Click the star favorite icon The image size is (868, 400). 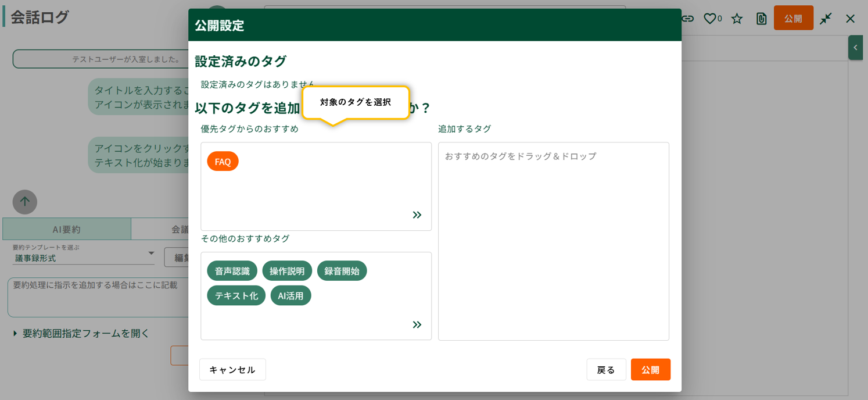[x=737, y=19]
